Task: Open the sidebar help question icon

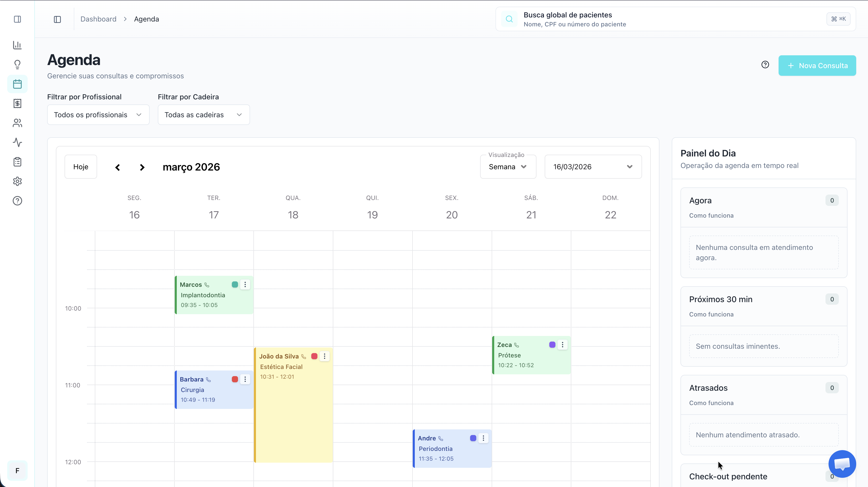Action: click(17, 201)
